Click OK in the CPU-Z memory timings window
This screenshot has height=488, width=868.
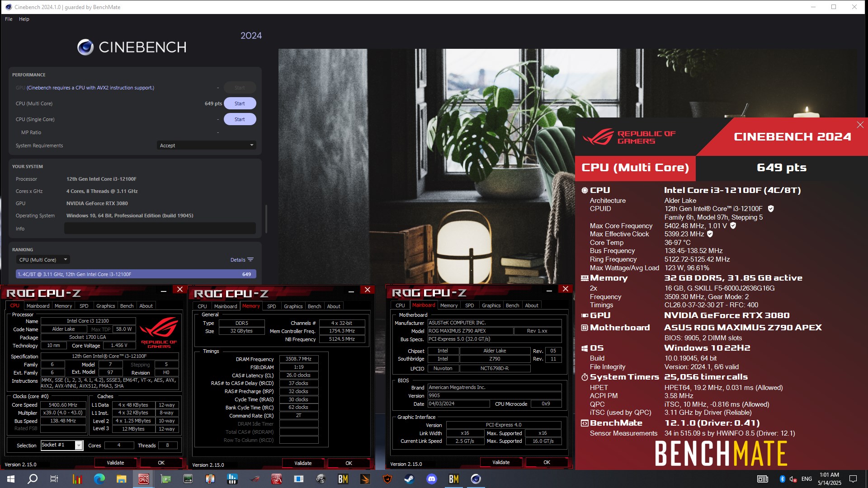click(x=349, y=463)
